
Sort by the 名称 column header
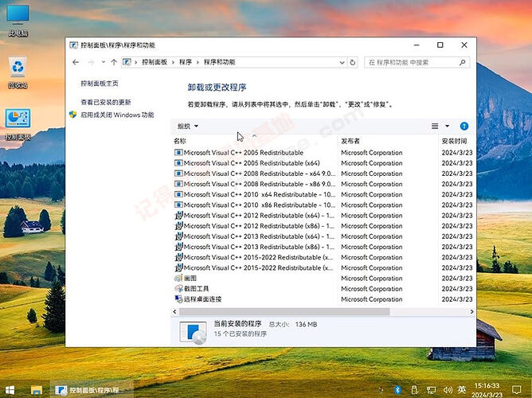(255, 141)
